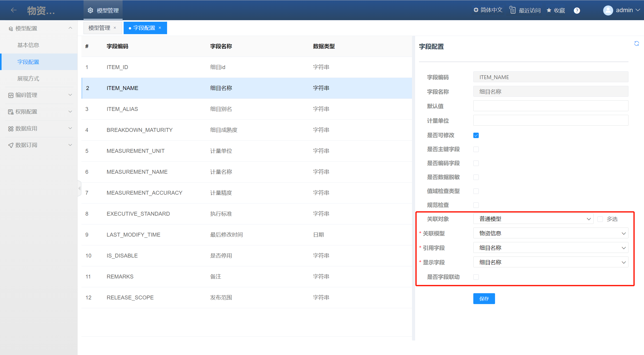Open 展现方式 in sidebar
Viewport: 644px width, 355px height.
[39, 78]
